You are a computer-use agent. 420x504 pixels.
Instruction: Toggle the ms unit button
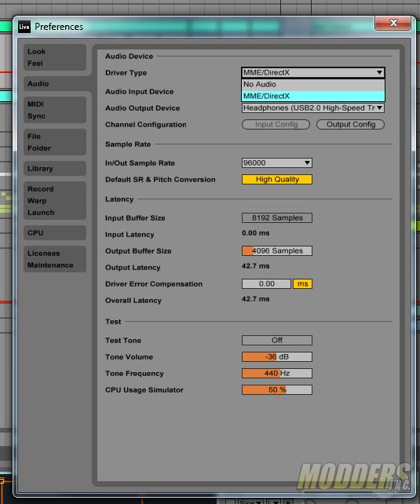point(302,284)
